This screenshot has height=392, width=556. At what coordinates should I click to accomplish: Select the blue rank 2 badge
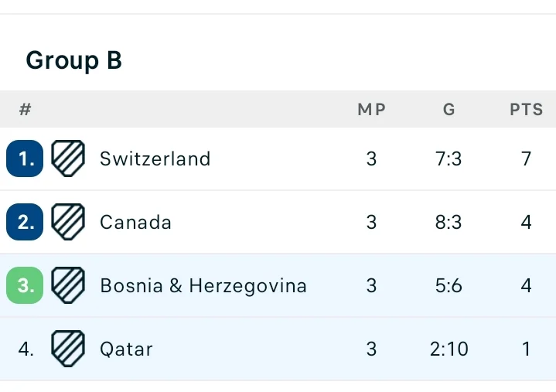[25, 222]
